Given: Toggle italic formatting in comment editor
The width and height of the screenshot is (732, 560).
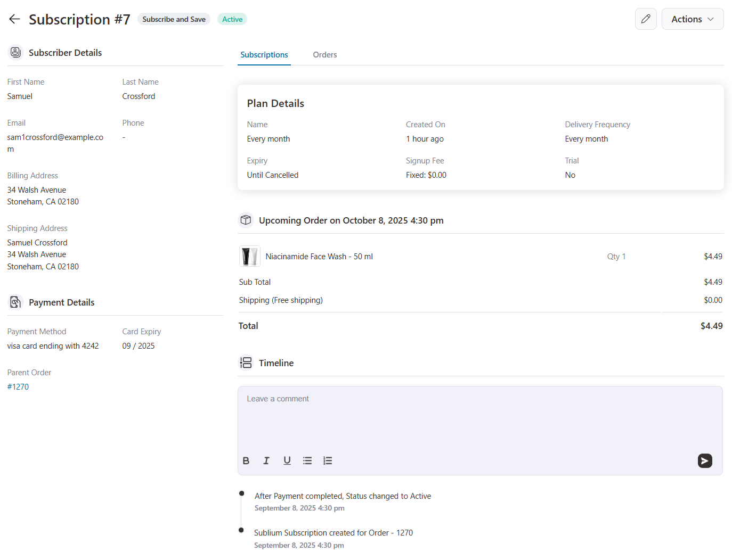Looking at the screenshot, I should (x=266, y=461).
